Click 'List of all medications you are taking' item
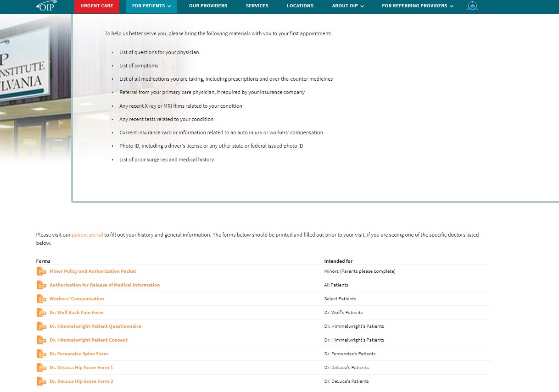Viewport: 559px width, 392px height. (226, 79)
